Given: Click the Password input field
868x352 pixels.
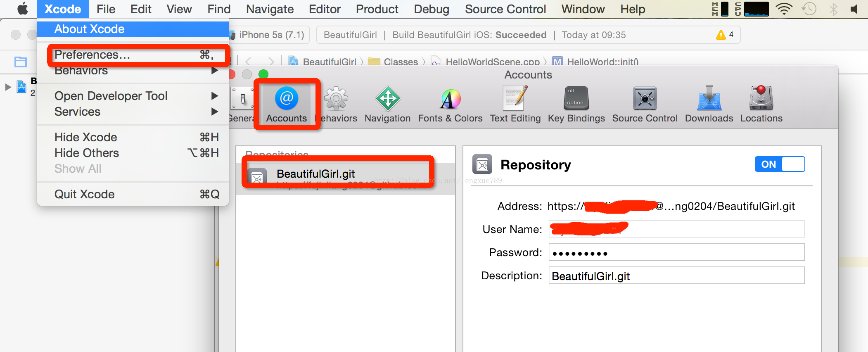Looking at the screenshot, I should tap(676, 252).
